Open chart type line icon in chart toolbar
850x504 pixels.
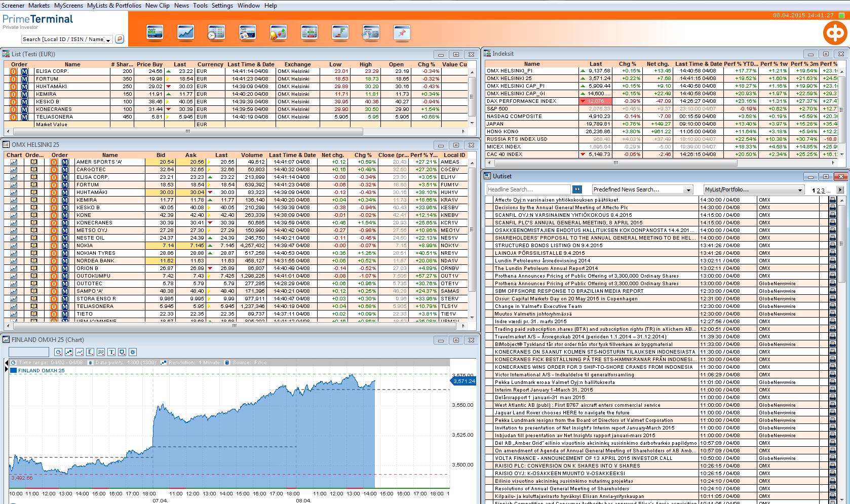[80, 352]
